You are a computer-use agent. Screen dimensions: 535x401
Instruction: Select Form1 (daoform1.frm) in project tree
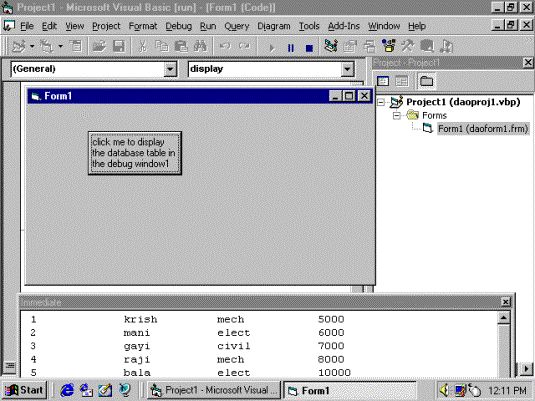click(483, 129)
